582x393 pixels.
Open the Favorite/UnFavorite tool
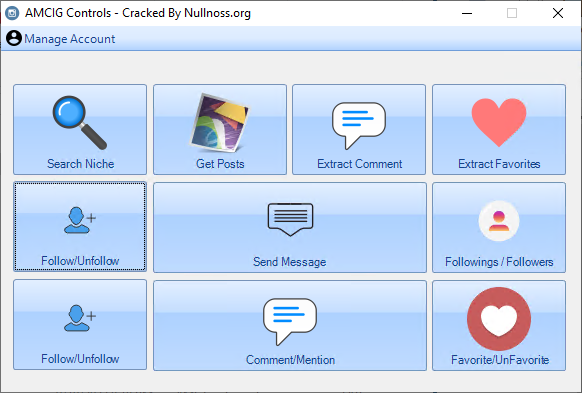(x=499, y=325)
